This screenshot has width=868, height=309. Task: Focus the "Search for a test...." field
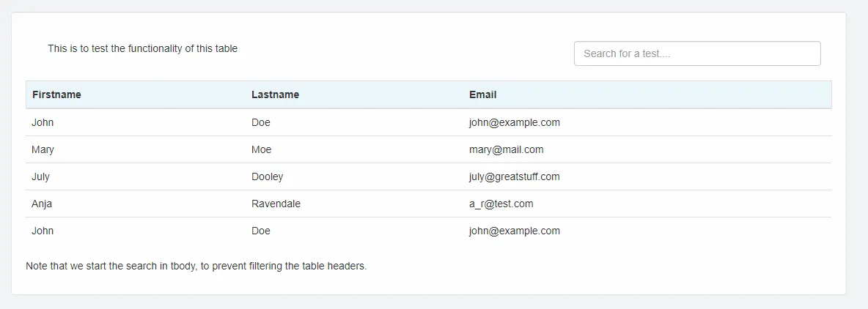697,53
